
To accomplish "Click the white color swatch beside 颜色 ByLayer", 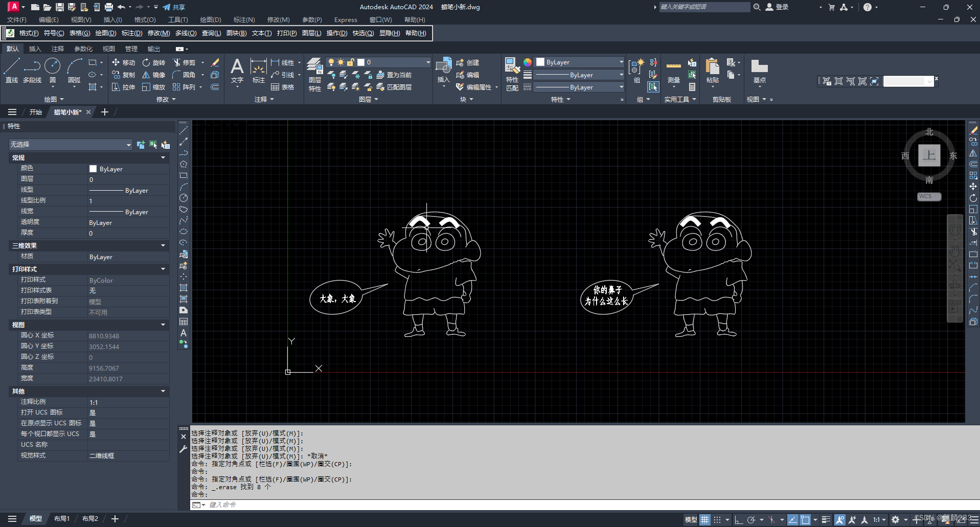I will coord(93,169).
